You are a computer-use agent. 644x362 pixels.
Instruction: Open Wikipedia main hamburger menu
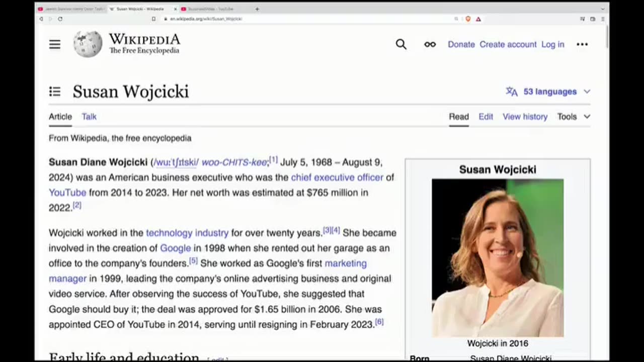pos(55,44)
